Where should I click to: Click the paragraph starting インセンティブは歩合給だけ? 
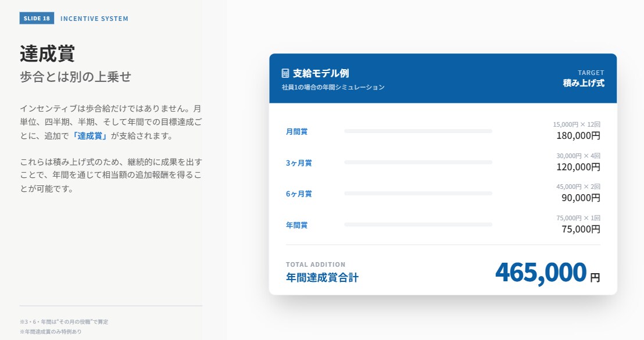(111, 123)
